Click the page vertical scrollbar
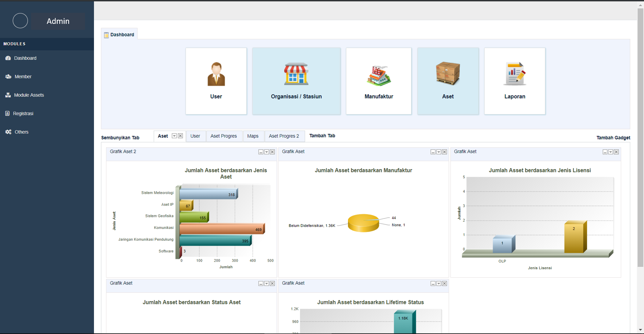Screen dimensions: 644x334 640,138
